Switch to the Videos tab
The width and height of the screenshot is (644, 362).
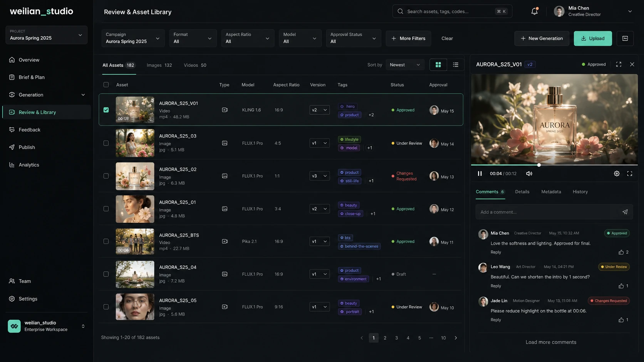tap(195, 65)
